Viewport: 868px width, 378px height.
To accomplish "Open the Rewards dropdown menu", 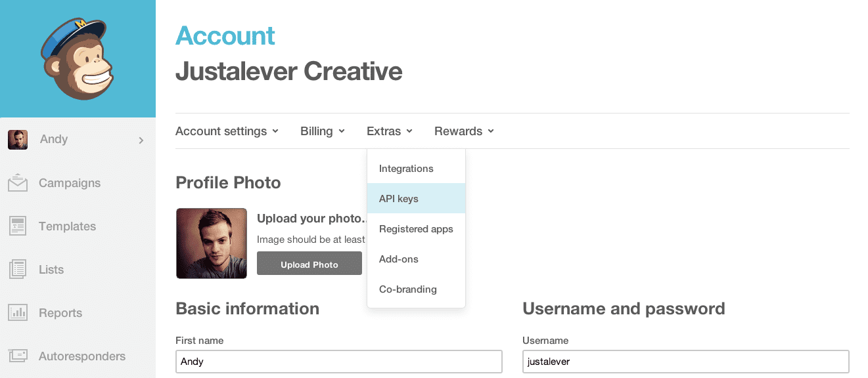I will 464,131.
